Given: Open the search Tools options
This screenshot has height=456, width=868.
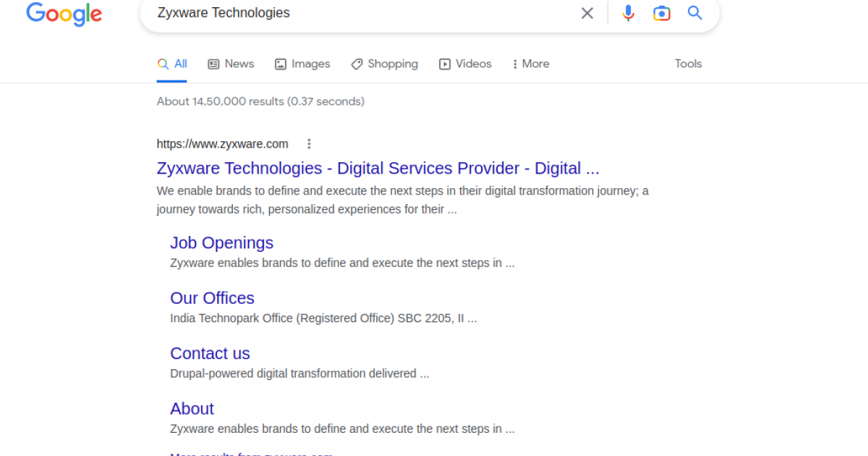Looking at the screenshot, I should coord(688,64).
